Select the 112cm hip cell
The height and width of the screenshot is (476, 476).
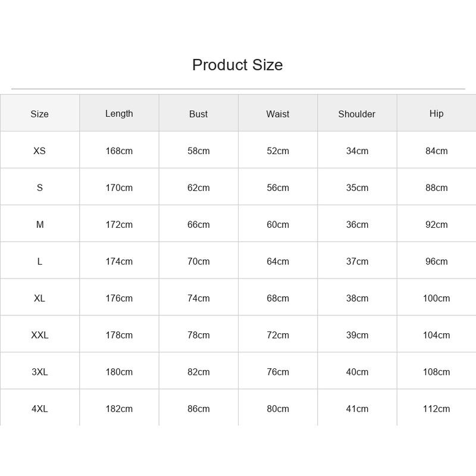436,409
